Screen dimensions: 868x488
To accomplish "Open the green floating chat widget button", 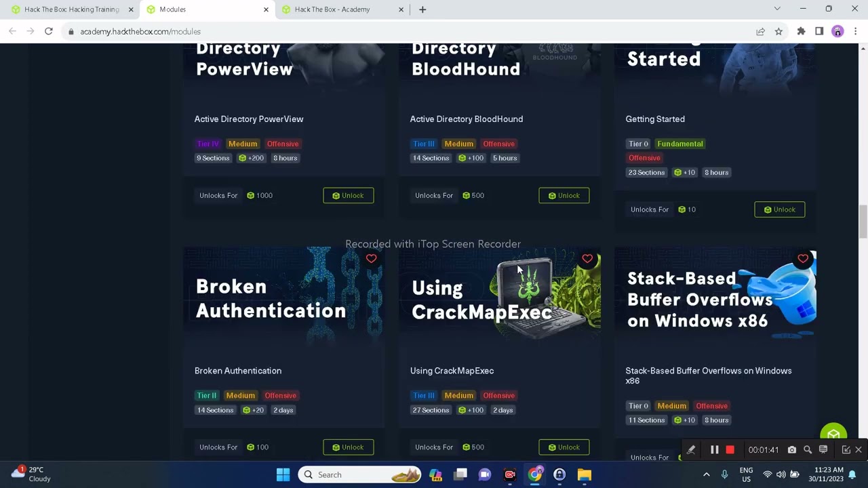I will [833, 435].
